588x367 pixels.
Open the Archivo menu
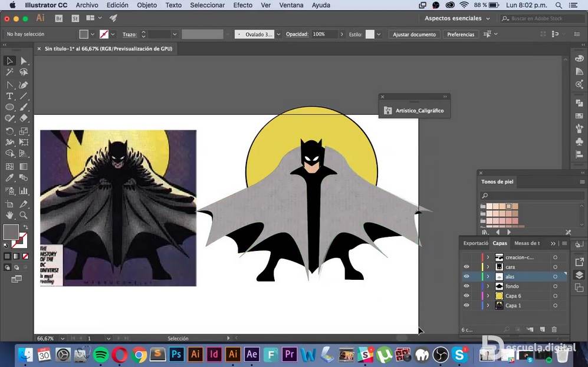click(87, 5)
